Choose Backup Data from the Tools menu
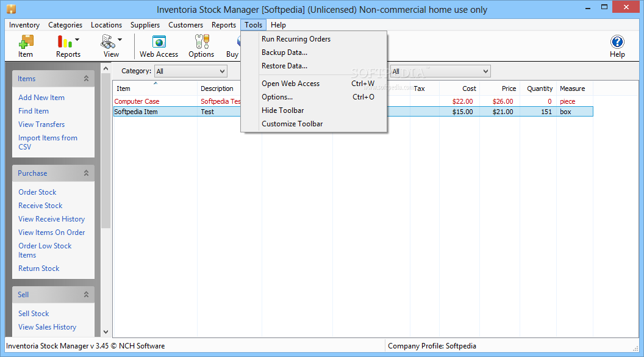Image resolution: width=644 pixels, height=357 pixels. pos(314,52)
